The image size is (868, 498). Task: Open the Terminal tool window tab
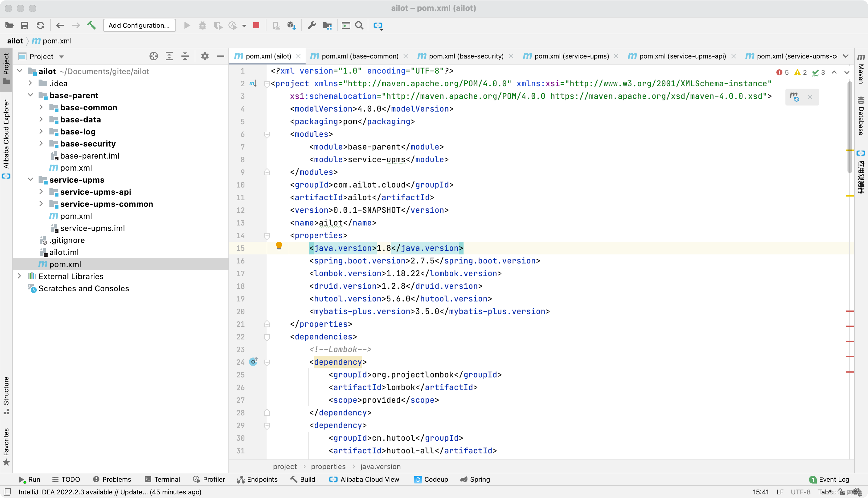[x=162, y=479]
